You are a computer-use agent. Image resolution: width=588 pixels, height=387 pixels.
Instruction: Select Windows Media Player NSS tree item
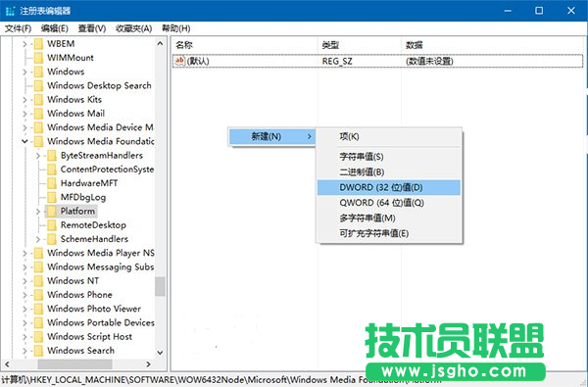101,253
